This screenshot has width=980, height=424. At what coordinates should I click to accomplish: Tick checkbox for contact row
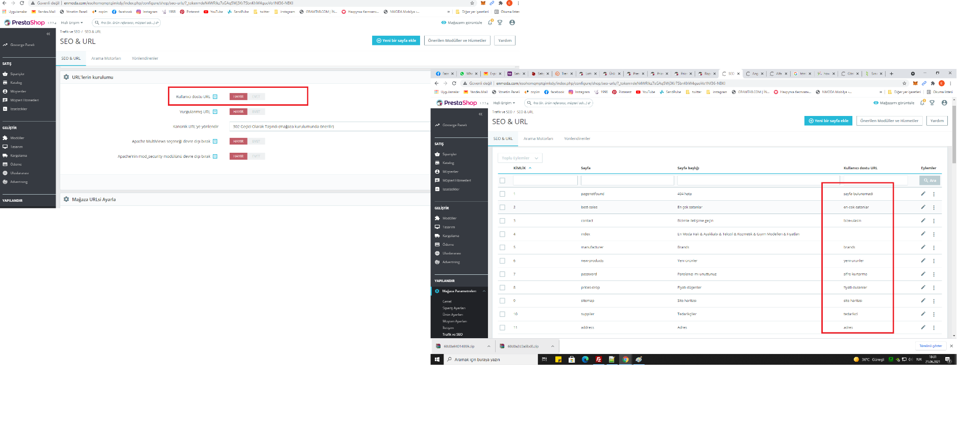(x=502, y=221)
